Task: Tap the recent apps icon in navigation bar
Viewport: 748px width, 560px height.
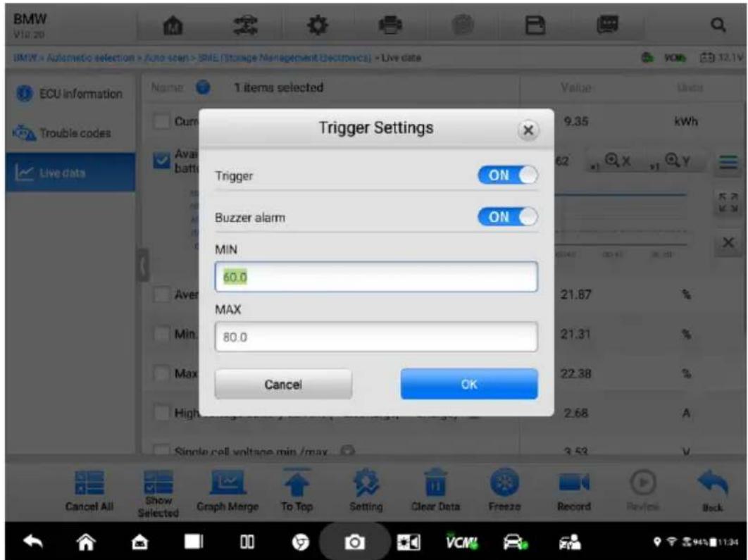Action: point(247,542)
